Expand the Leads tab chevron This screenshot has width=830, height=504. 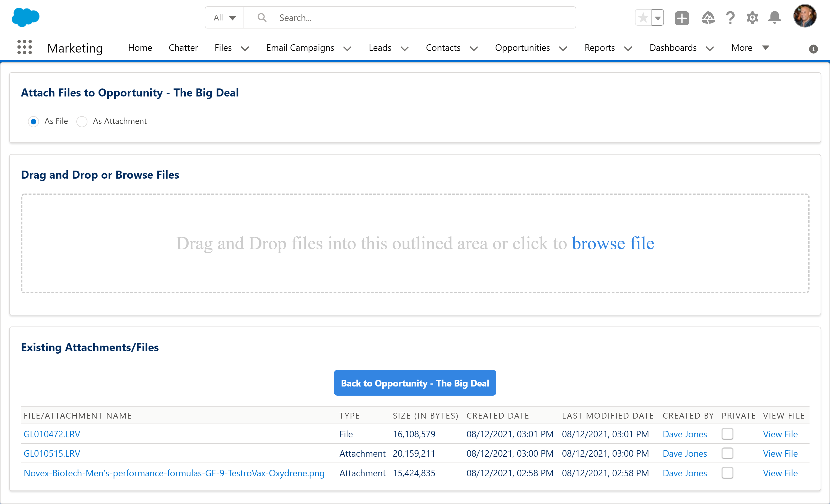404,49
